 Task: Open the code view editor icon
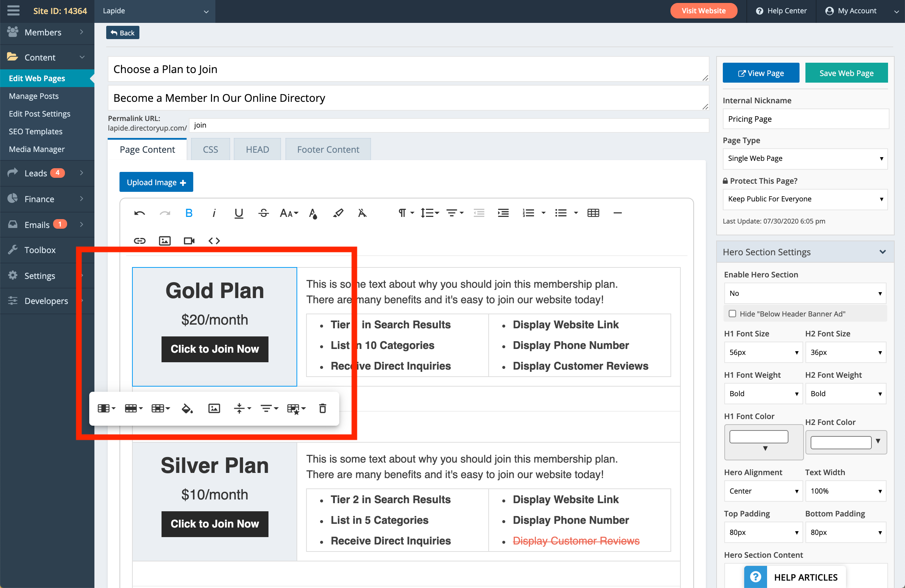pos(214,241)
